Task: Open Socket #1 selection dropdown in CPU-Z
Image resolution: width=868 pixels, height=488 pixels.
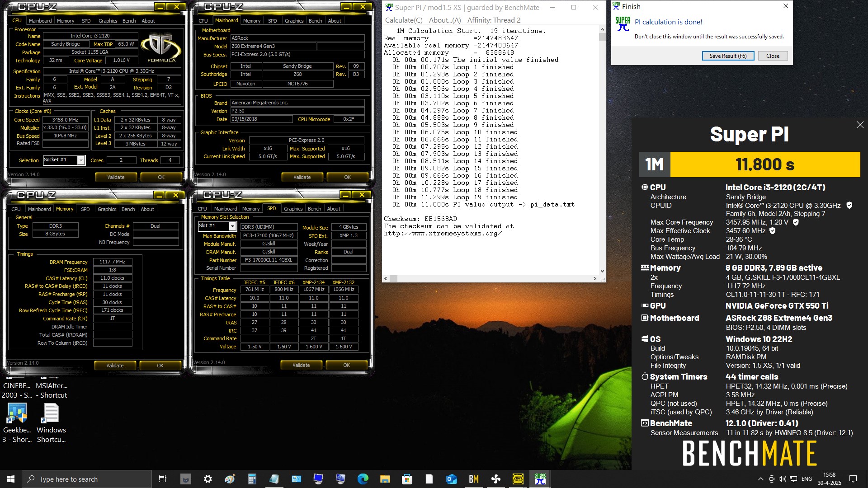Action: click(x=81, y=160)
